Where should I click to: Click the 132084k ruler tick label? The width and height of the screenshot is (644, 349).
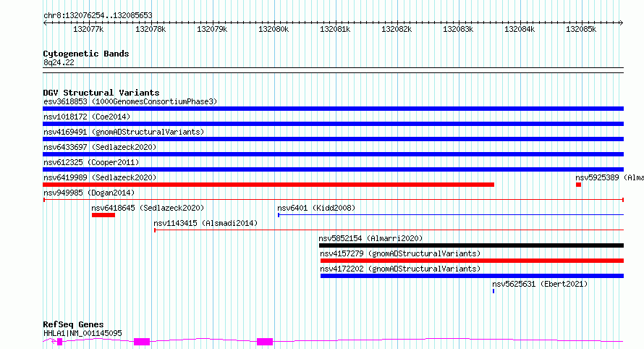(520, 30)
